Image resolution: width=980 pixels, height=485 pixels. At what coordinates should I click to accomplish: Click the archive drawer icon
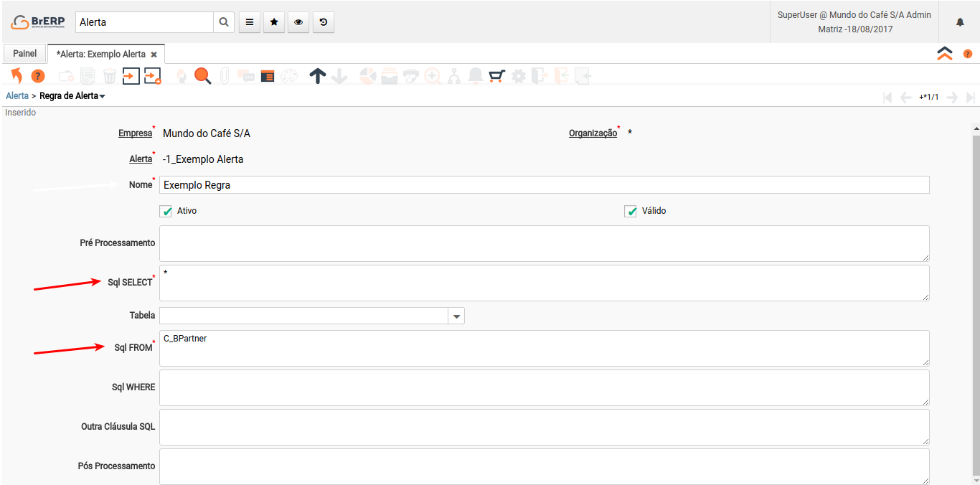click(390, 75)
